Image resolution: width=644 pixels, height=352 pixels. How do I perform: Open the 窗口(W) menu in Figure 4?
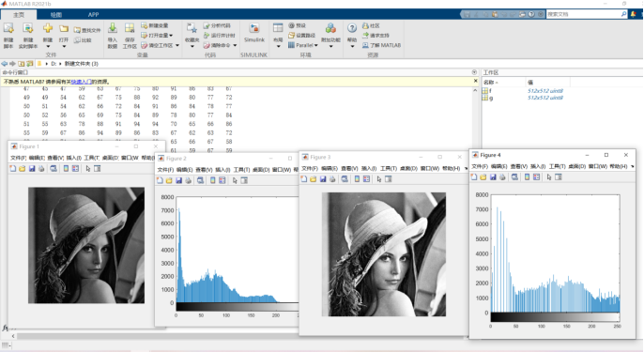coord(598,166)
